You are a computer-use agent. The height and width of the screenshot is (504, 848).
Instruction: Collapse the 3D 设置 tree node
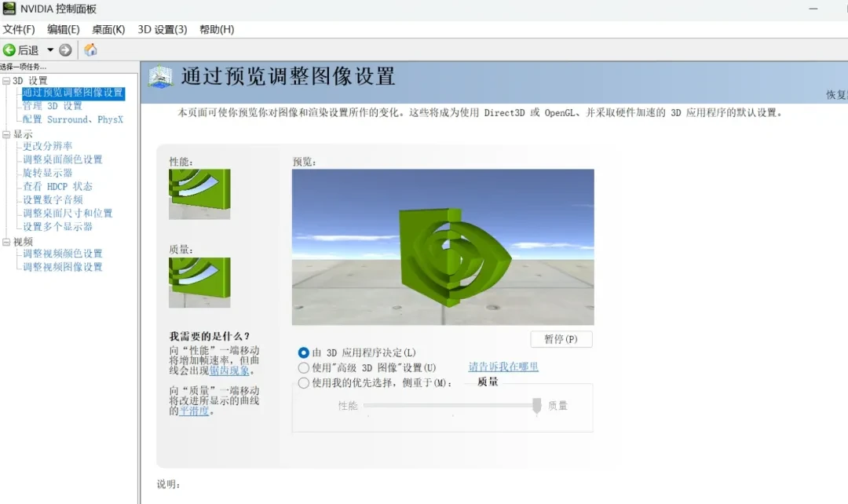(6, 81)
